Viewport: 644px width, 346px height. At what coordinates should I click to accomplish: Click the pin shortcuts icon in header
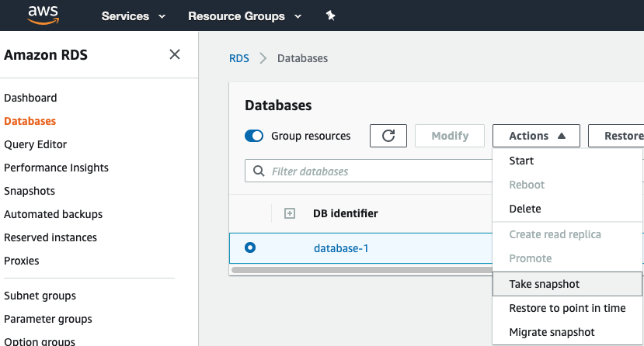[330, 16]
